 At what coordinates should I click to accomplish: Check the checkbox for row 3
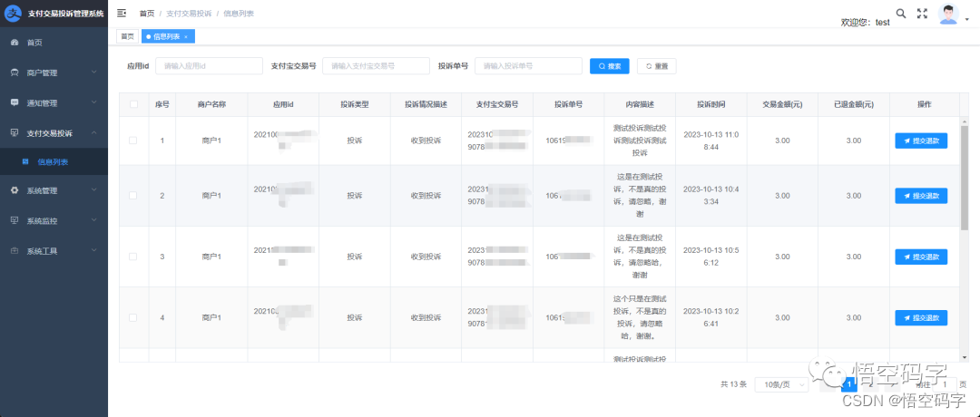click(x=132, y=257)
